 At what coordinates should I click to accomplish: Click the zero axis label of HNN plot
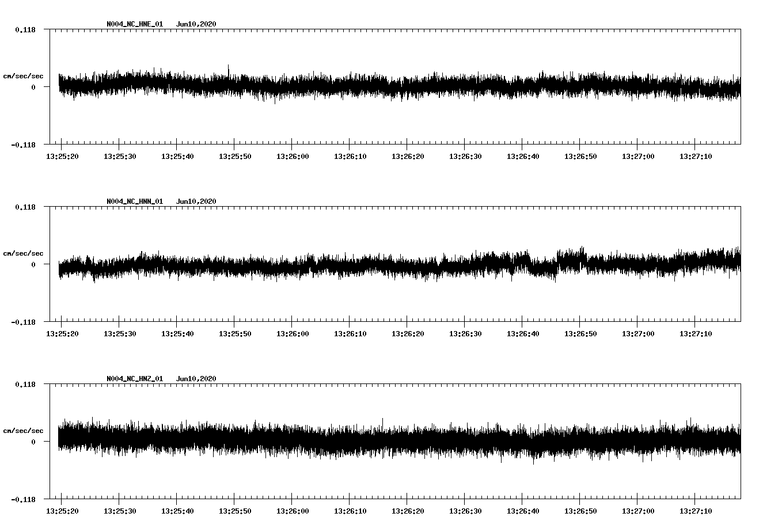(x=33, y=264)
